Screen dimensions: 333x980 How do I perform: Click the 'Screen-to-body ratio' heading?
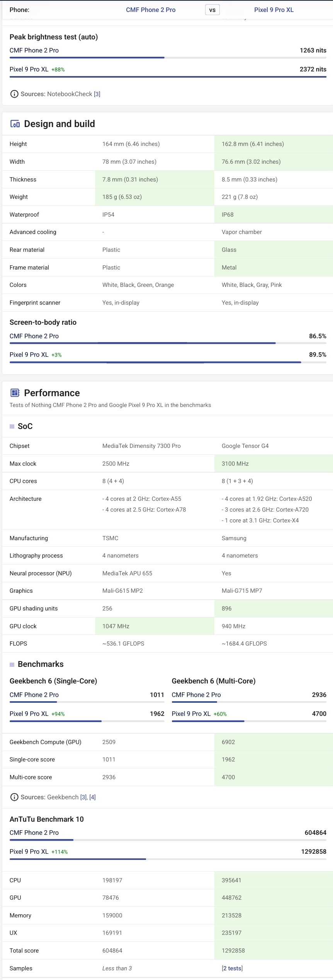43,322
